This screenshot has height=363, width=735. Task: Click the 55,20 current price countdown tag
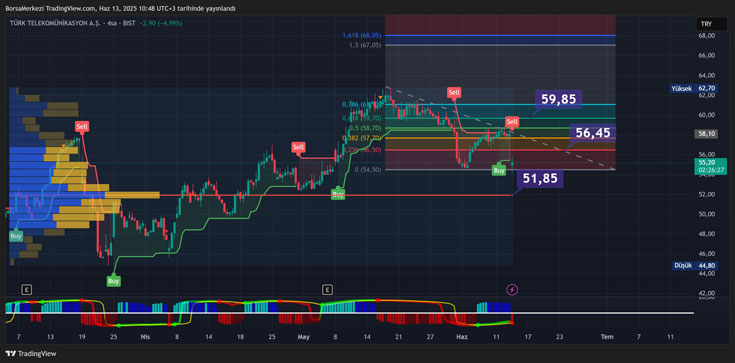pyautogui.click(x=710, y=166)
